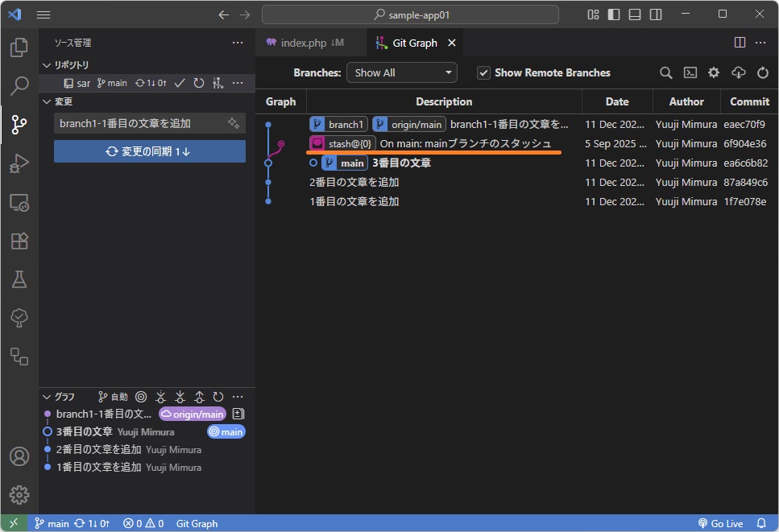Open editor More Actions ellipsis
779x532 pixels.
[x=760, y=43]
